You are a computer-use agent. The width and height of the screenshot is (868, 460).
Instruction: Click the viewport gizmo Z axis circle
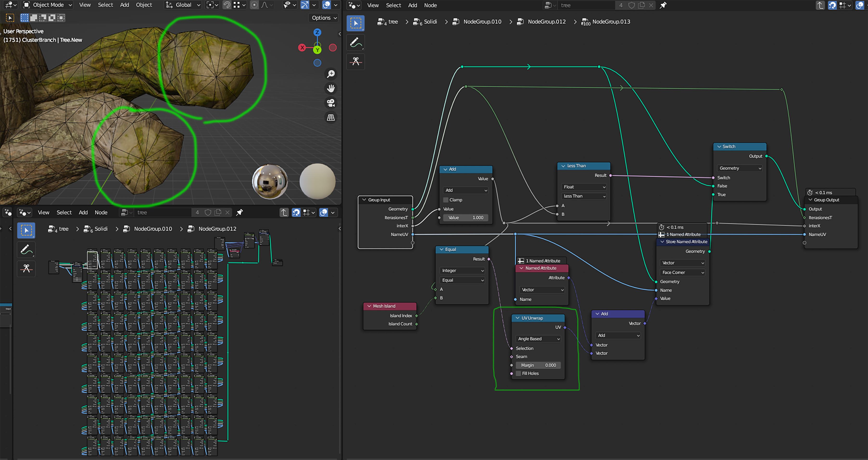click(x=317, y=32)
